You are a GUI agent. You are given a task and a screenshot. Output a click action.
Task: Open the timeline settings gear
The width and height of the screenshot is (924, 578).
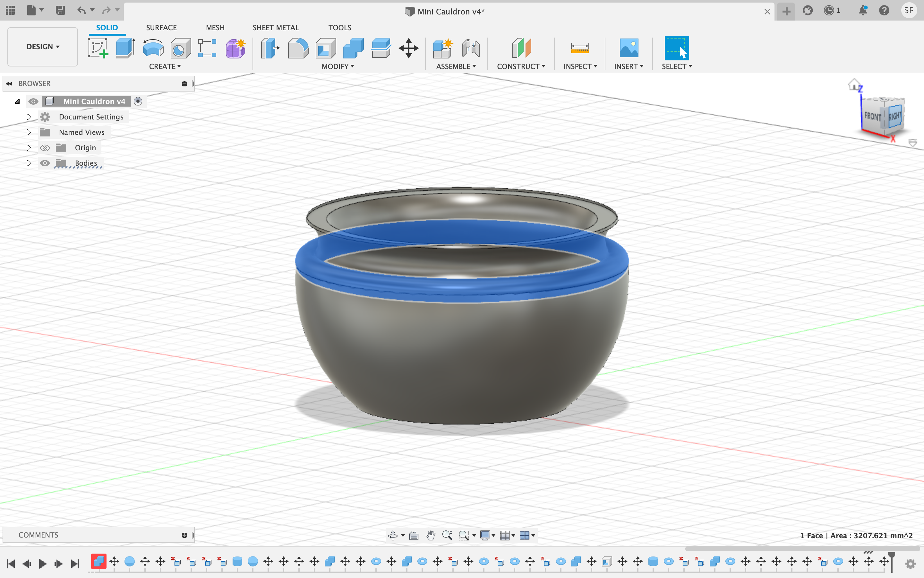pos(911,564)
